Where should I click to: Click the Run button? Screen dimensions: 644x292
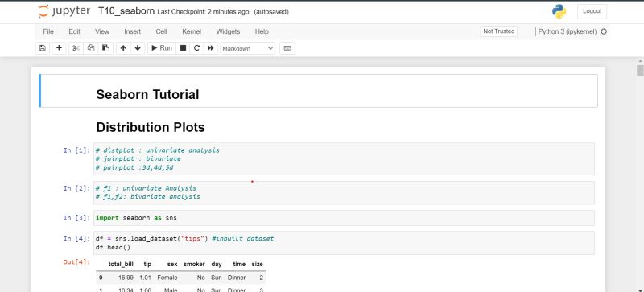pyautogui.click(x=162, y=48)
